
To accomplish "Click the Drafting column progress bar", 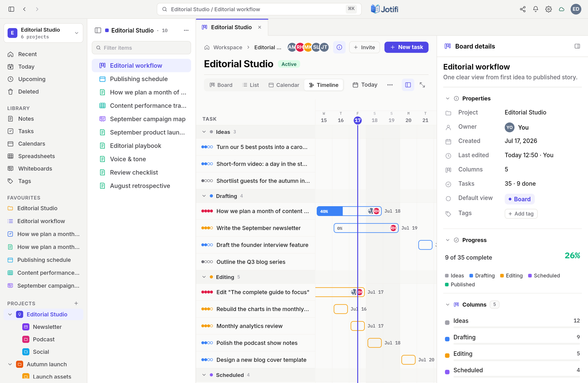I will [x=516, y=344].
